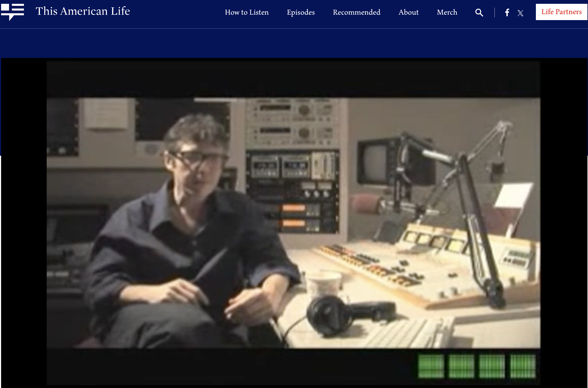Open the Recommended section
Image resolution: width=588 pixels, height=388 pixels.
click(x=356, y=12)
